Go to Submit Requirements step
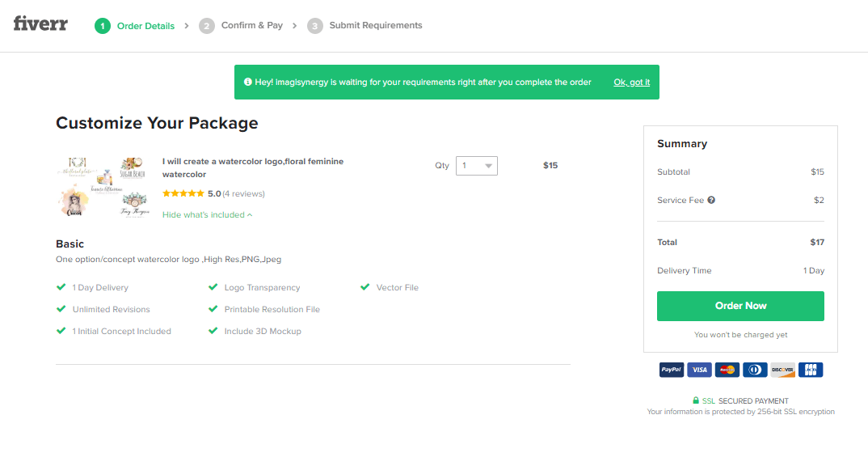The width and height of the screenshot is (868, 453). point(375,25)
